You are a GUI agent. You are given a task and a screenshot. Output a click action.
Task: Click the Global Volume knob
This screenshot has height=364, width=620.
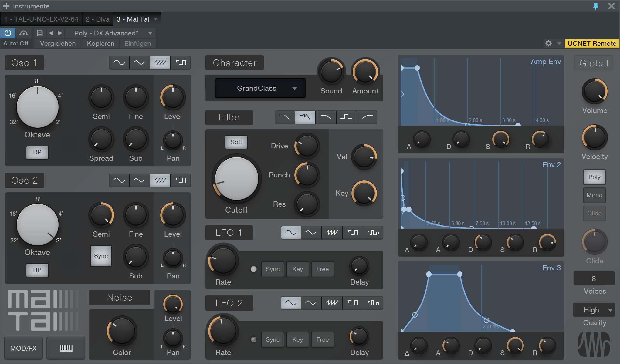pyautogui.click(x=595, y=91)
